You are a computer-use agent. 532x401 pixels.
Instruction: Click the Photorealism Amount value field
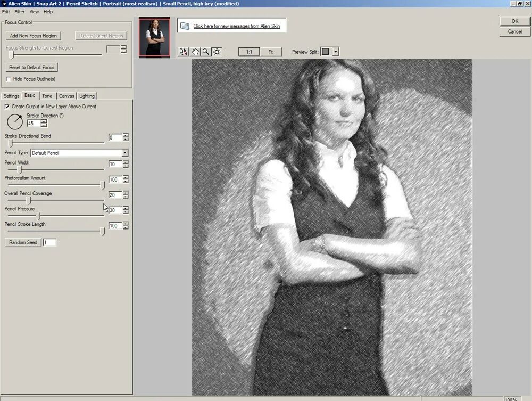pyautogui.click(x=115, y=179)
